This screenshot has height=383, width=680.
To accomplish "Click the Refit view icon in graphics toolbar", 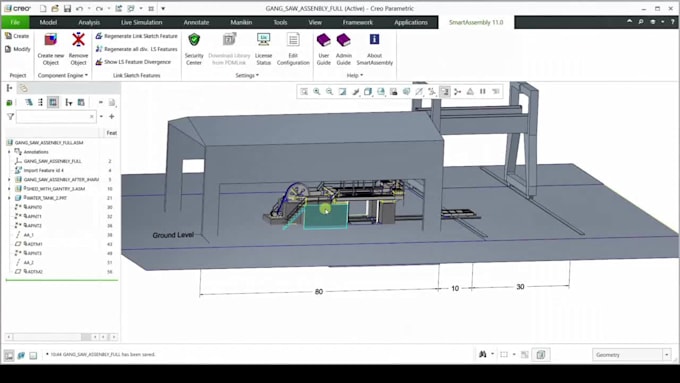I will click(x=304, y=92).
